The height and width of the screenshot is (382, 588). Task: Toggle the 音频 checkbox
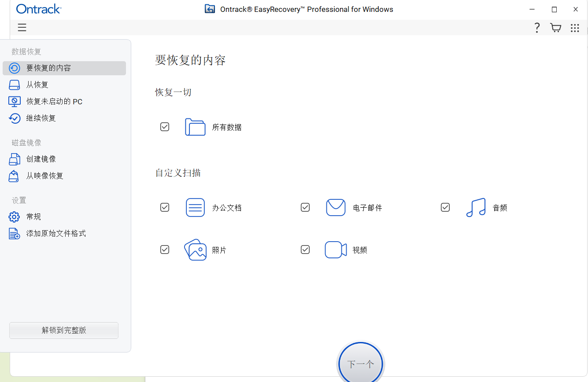pyautogui.click(x=445, y=207)
